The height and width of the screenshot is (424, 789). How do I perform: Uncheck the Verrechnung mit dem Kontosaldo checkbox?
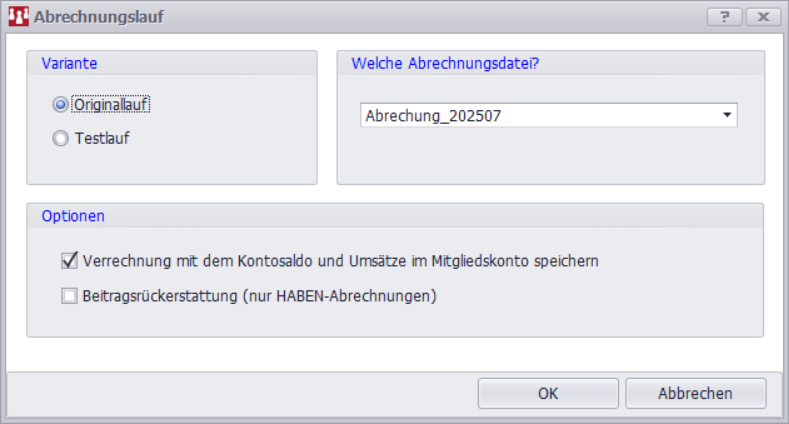point(69,261)
